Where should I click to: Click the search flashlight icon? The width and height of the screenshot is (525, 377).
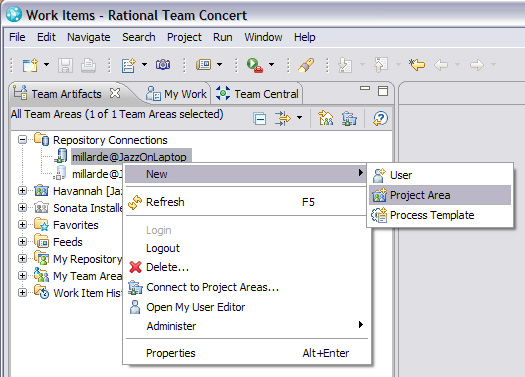306,65
